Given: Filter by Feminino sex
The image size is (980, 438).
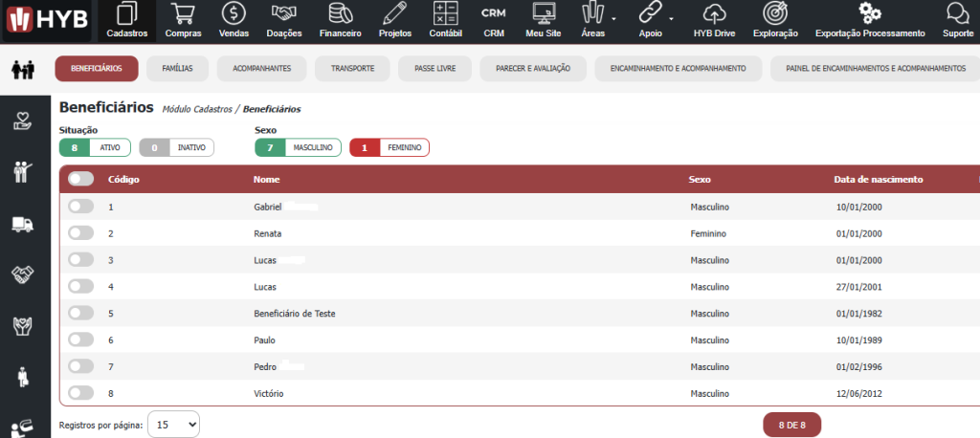Looking at the screenshot, I should point(390,147).
